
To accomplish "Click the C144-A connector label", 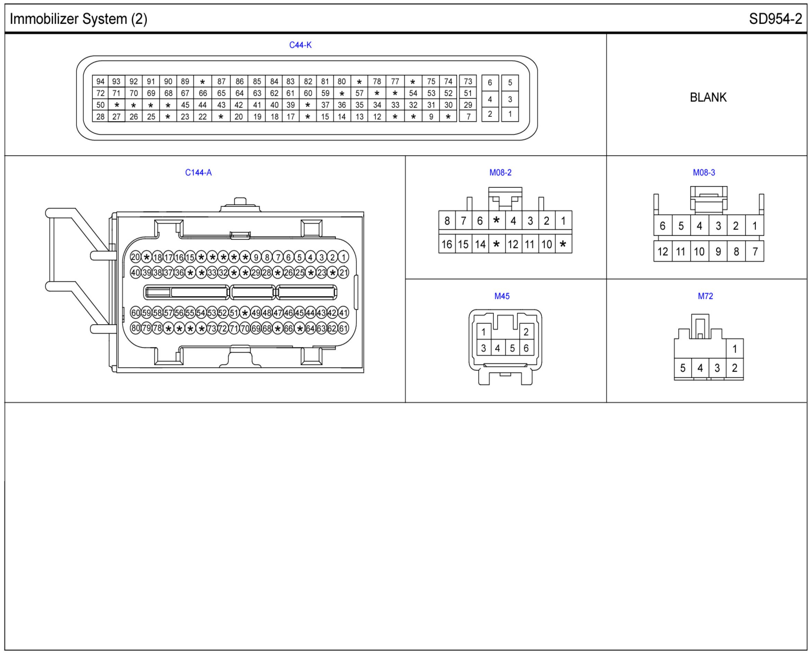I will (198, 173).
